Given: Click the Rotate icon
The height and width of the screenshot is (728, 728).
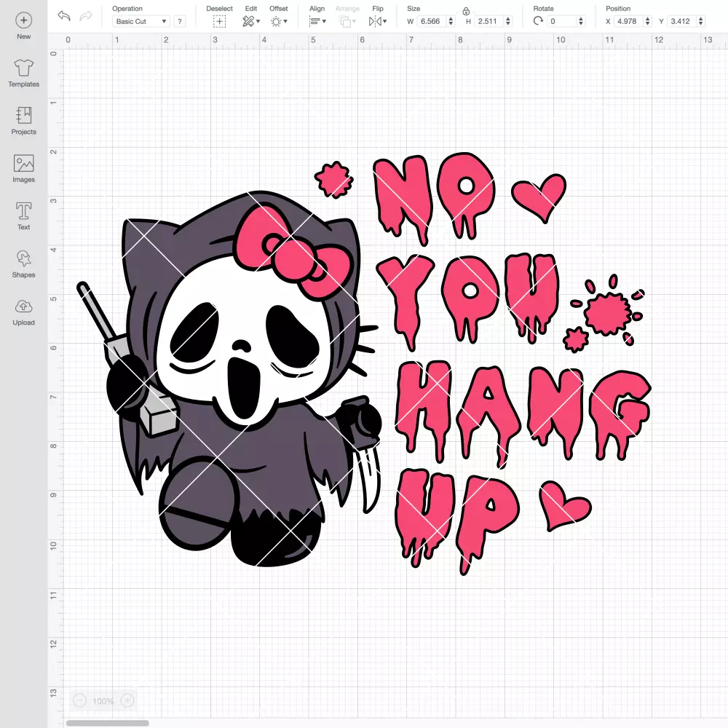Looking at the screenshot, I should pos(538,21).
